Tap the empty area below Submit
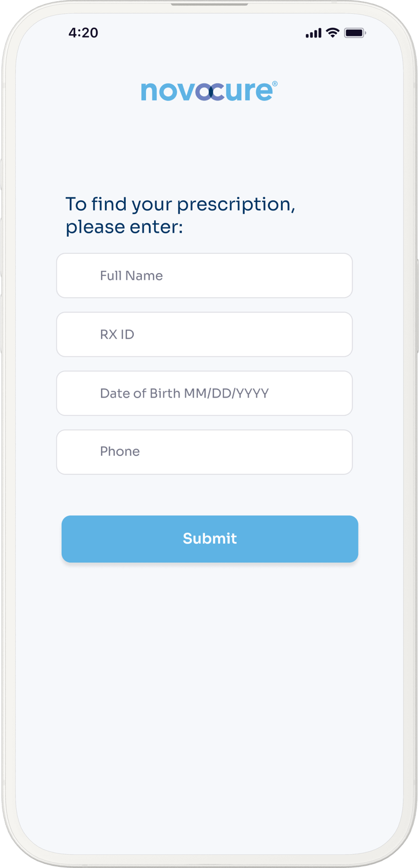The height and width of the screenshot is (868, 419). pos(209,693)
